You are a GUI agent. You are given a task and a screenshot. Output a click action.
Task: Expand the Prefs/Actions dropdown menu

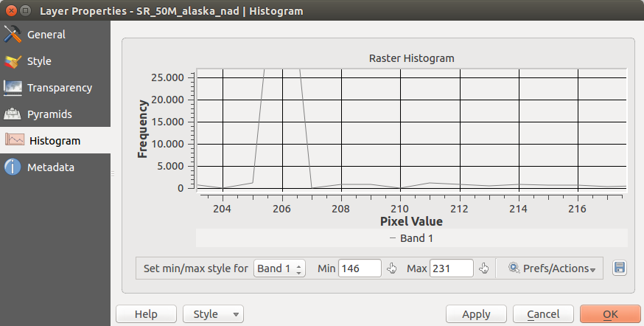point(551,268)
